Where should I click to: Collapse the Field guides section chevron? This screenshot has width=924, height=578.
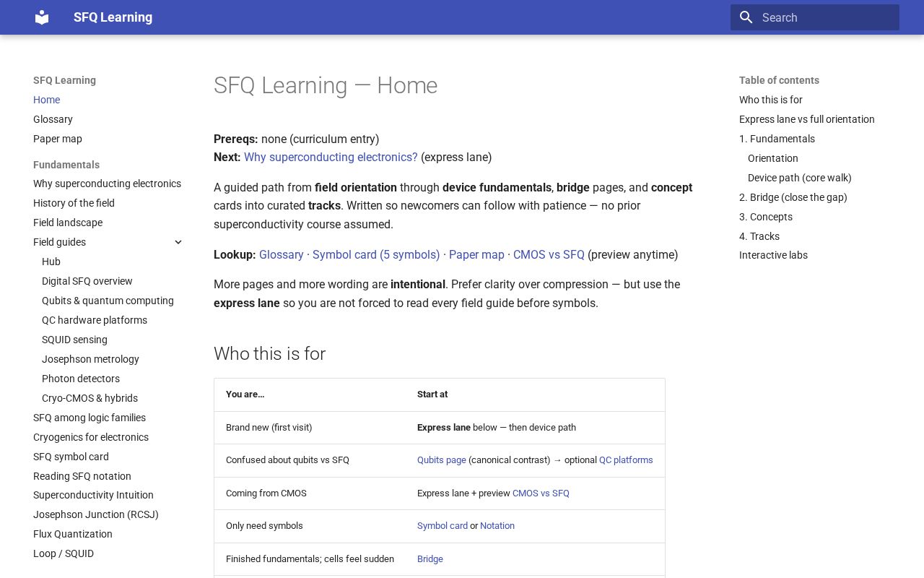tap(178, 242)
